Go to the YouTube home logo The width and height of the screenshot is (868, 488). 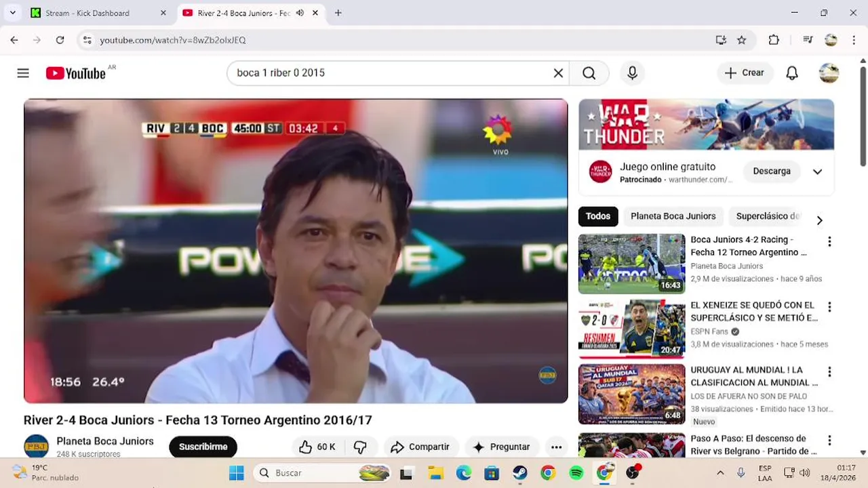pyautogui.click(x=75, y=73)
